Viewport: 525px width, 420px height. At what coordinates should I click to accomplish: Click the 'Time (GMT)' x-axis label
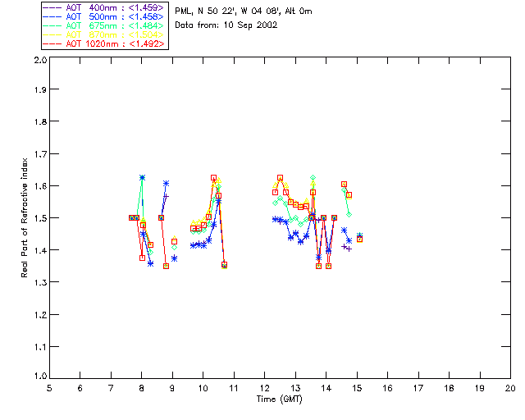280,399
